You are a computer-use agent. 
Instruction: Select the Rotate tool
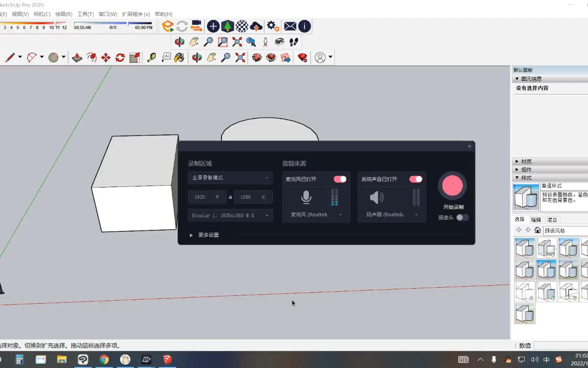pyautogui.click(x=119, y=57)
